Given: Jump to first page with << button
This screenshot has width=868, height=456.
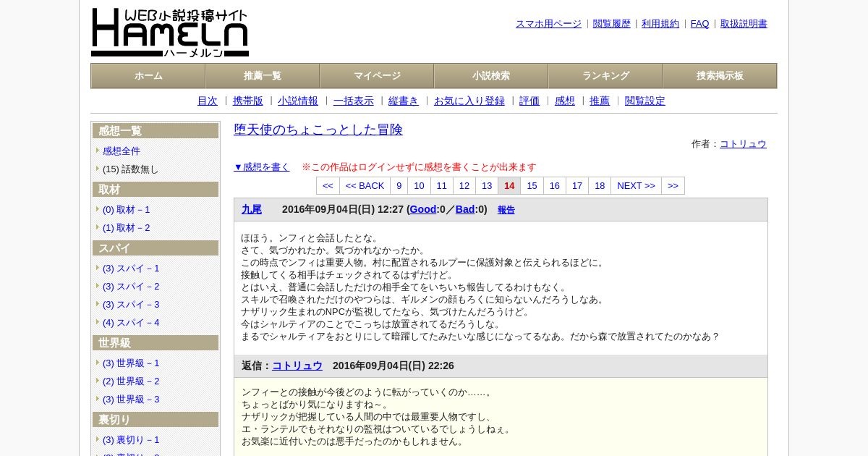Looking at the screenshot, I should pos(328,186).
